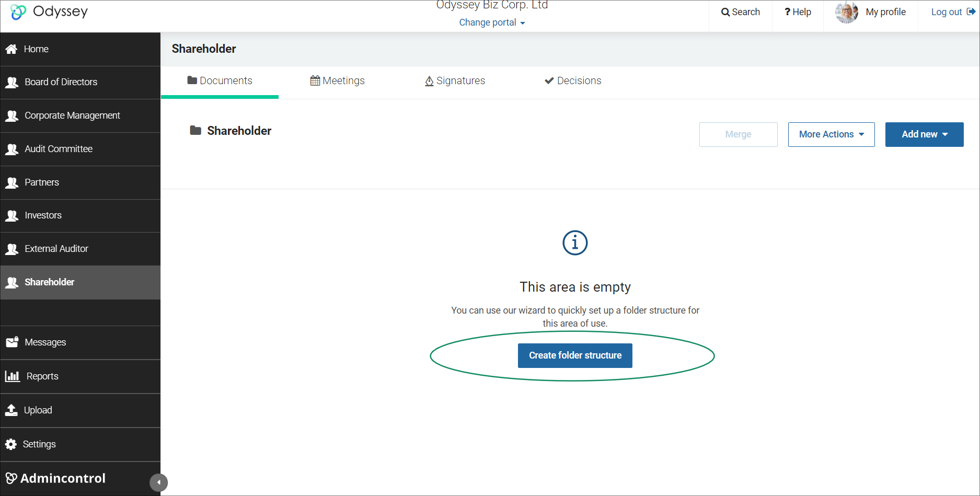Click the Merge button
Viewport: 980px width, 496px height.
(x=738, y=134)
